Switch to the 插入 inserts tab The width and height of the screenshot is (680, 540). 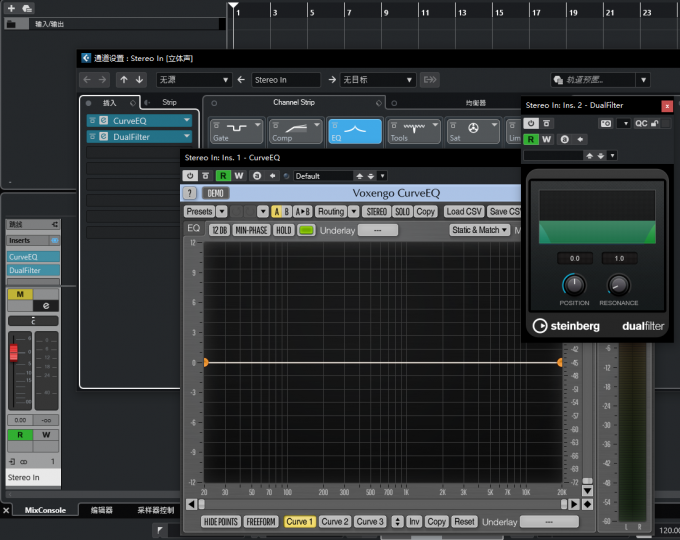(109, 103)
